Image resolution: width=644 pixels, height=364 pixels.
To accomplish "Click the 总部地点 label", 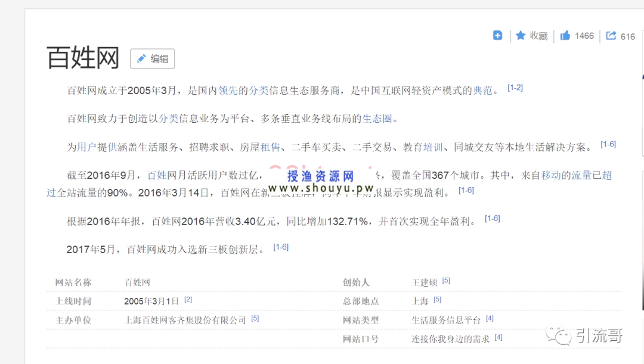I will point(361,301).
